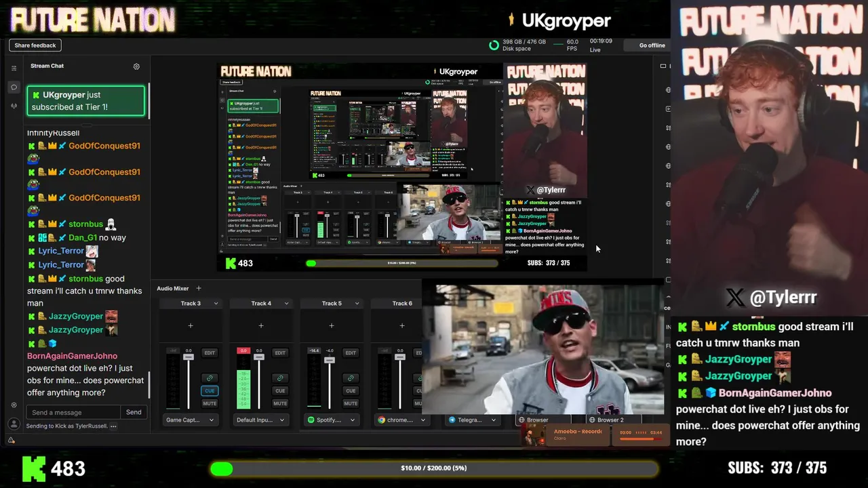Open the Telegra... source dropdown

coord(473,420)
